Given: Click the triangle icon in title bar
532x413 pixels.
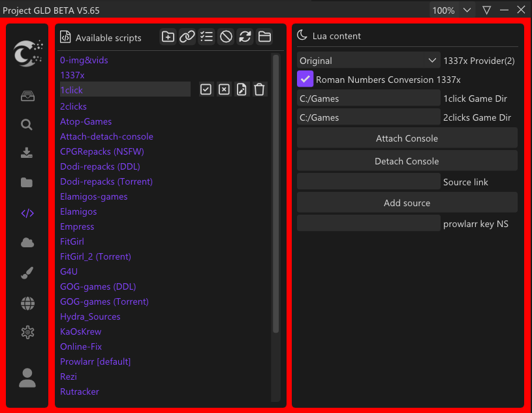Looking at the screenshot, I should [x=486, y=10].
